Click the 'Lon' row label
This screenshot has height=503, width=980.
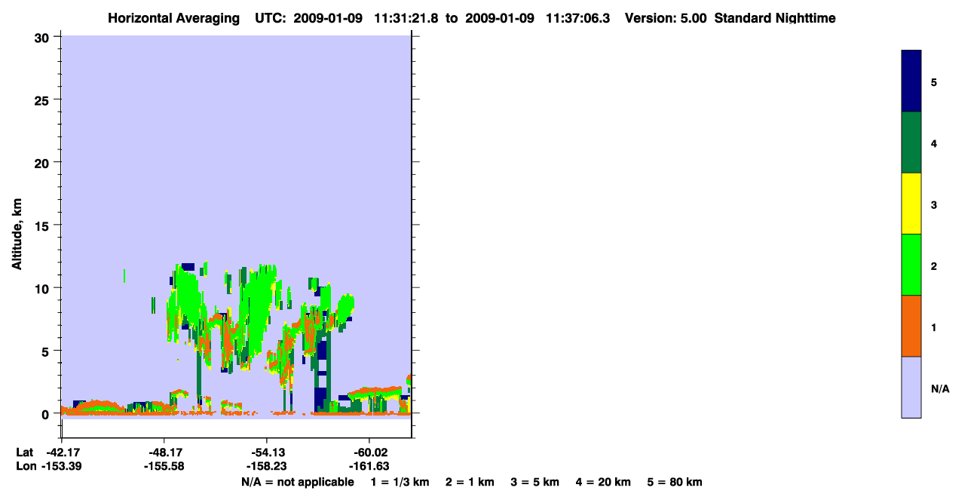(25, 467)
